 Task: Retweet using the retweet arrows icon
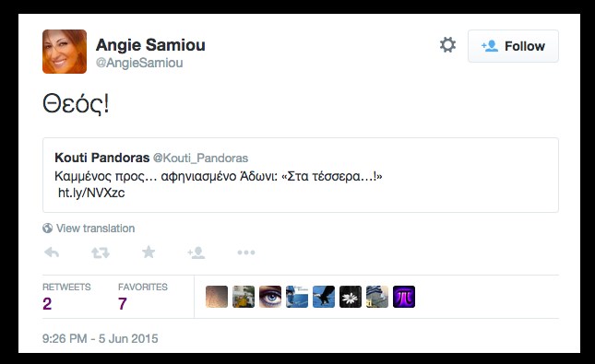click(101, 252)
